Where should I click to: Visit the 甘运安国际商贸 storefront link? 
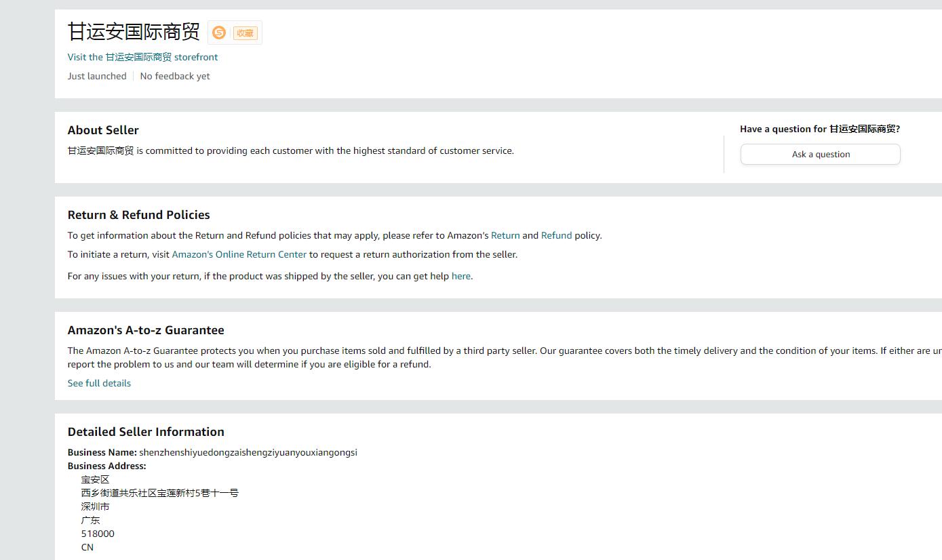pos(142,57)
